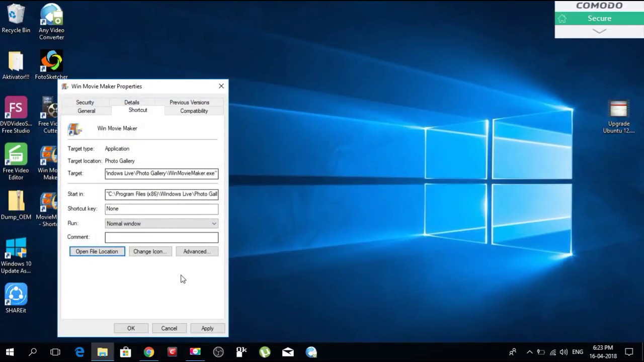Open the Previous Versions tab
Screen dimensions: 644x362
pyautogui.click(x=189, y=102)
